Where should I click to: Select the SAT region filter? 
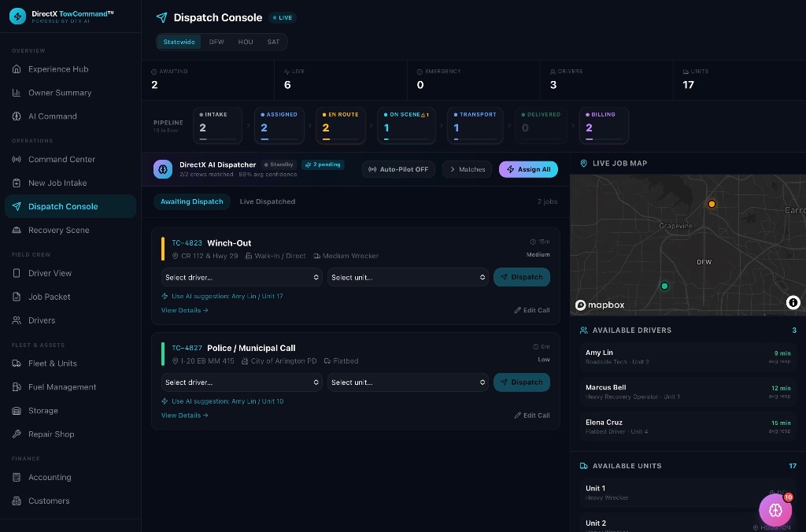(x=273, y=42)
